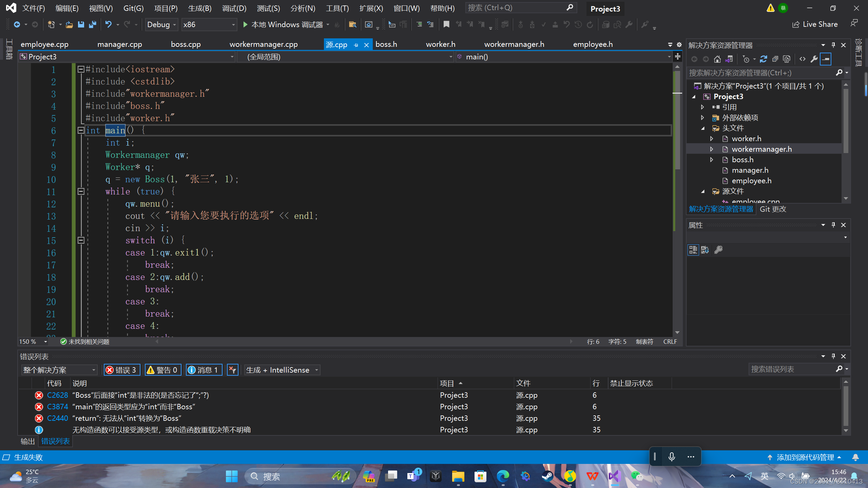The width and height of the screenshot is (868, 488).
Task: Toggle Show All Files in Solution Explorer
Action: tap(787, 59)
